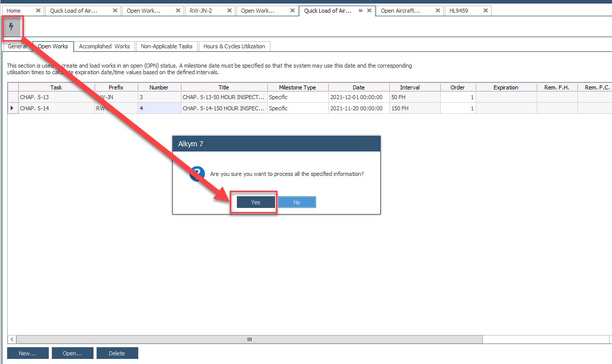Image resolution: width=612 pixels, height=364 pixels.
Task: Close the HL9459 tab
Action: [x=485, y=11]
